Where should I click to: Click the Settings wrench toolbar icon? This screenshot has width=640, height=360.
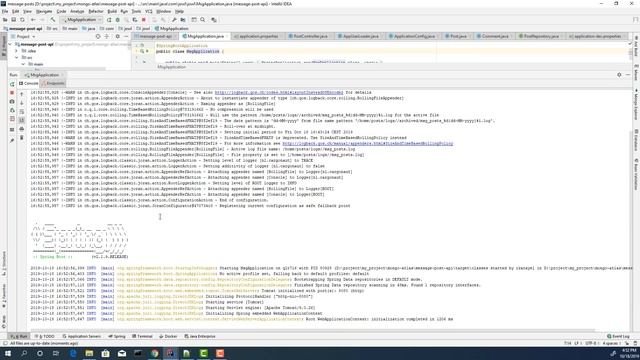point(174,20)
